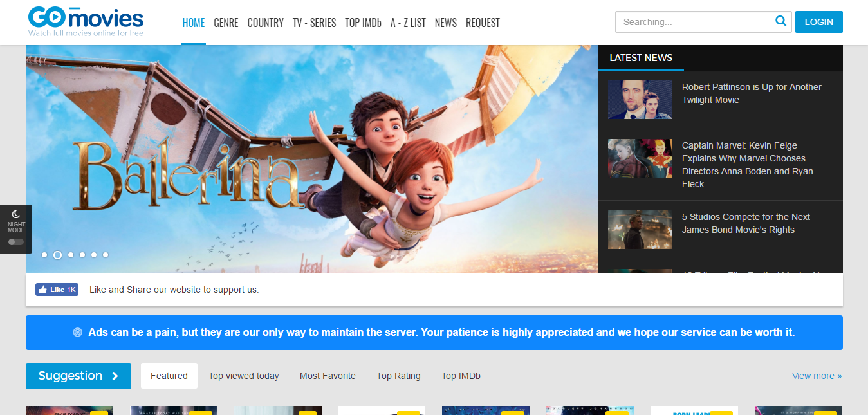The image size is (868, 415).
Task: Select the sixth slider dot
Action: 106,255
